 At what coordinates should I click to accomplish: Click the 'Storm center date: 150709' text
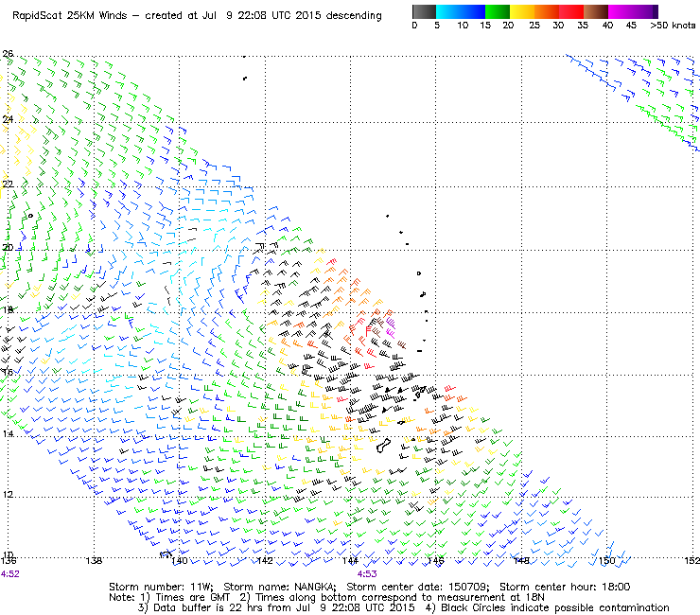click(418, 587)
